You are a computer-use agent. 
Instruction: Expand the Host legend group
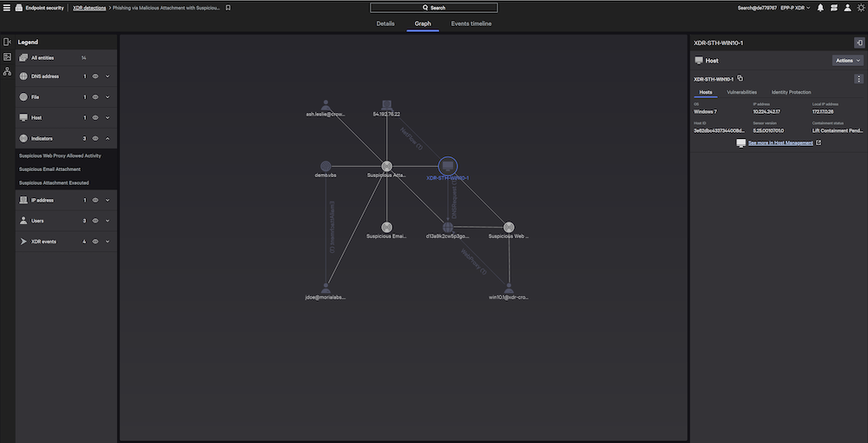coord(108,117)
